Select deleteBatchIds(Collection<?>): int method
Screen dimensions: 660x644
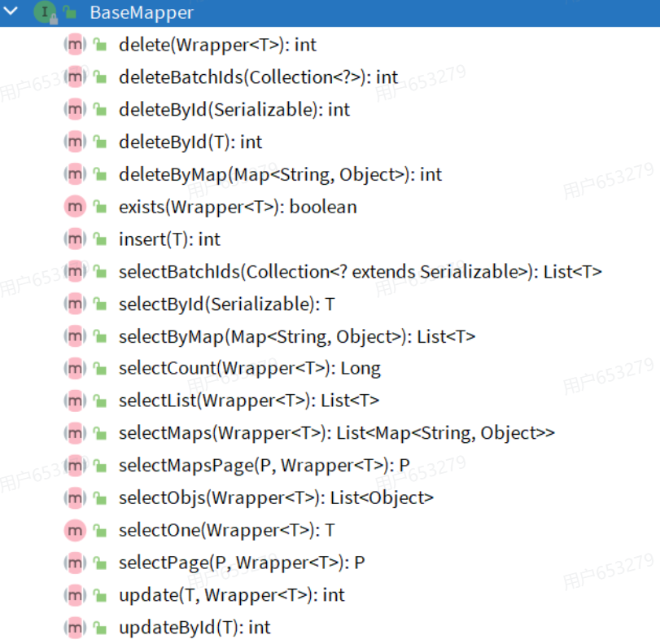coord(258,77)
